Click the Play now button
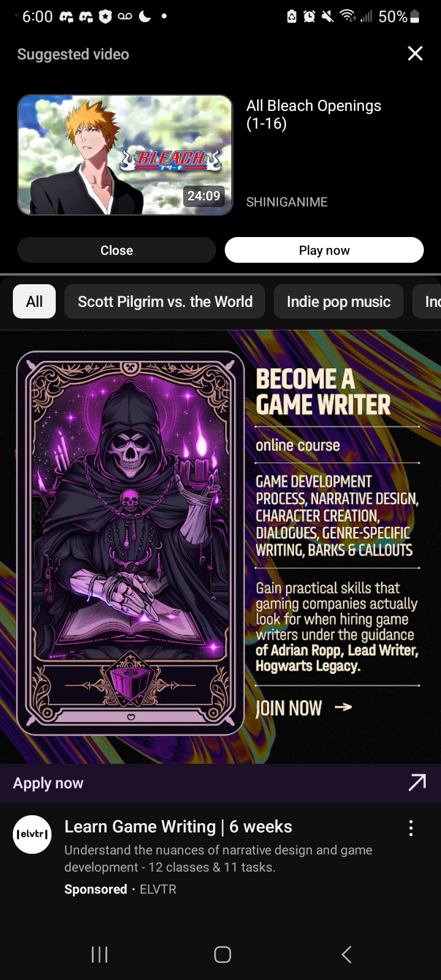Viewport: 441px width, 980px height. click(x=324, y=250)
